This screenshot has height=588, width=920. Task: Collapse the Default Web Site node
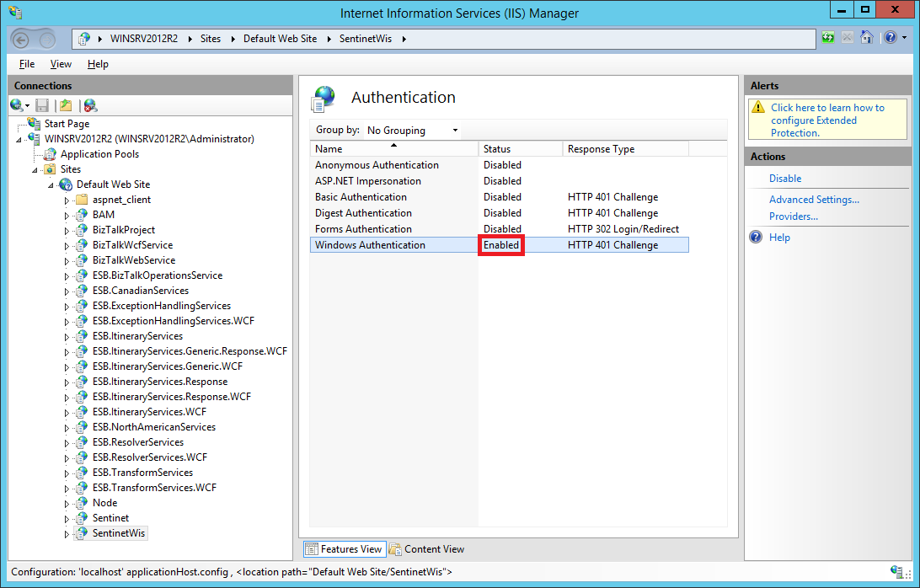click(x=51, y=185)
